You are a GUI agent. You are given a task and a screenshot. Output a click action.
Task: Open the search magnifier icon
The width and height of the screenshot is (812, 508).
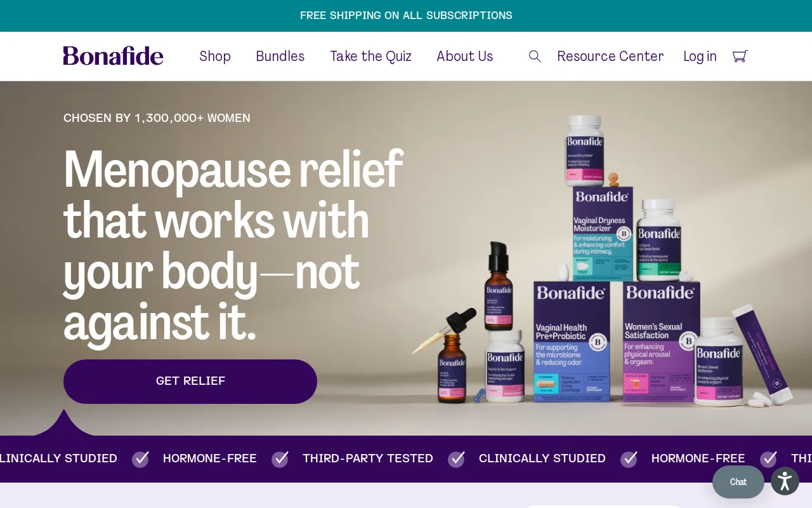tap(535, 57)
